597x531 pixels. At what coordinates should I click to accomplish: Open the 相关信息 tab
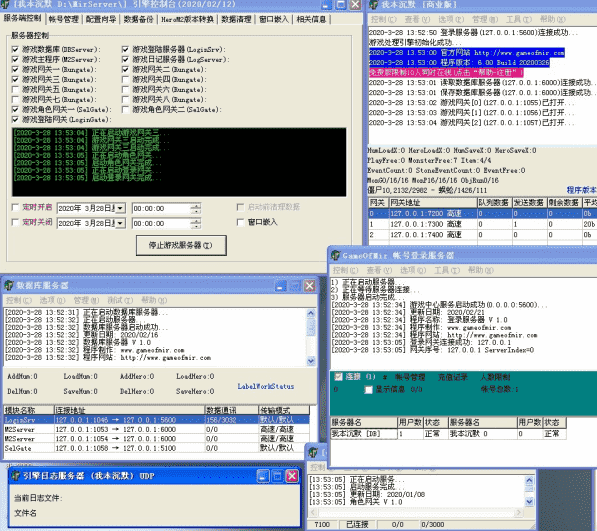pyautogui.click(x=311, y=19)
